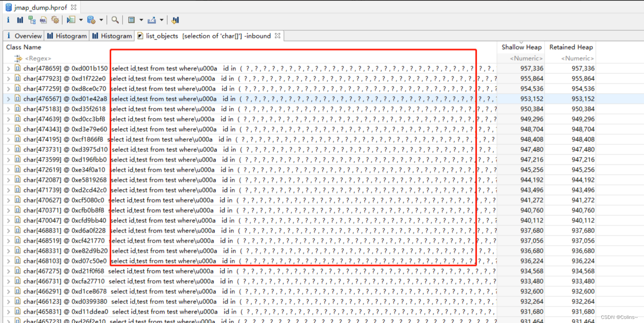The height and width of the screenshot is (323, 644).
Task: Open Histogram tab beside list_objects tab
Action: pos(112,36)
